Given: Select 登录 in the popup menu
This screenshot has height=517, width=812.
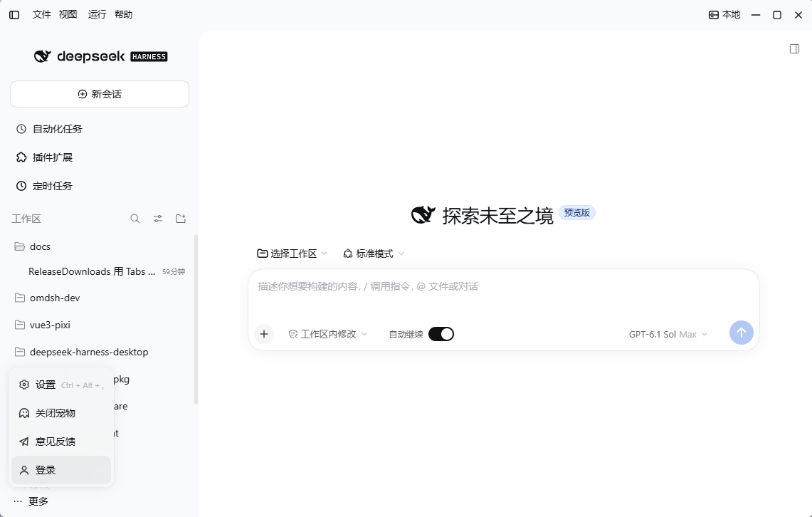Looking at the screenshot, I should [61, 470].
